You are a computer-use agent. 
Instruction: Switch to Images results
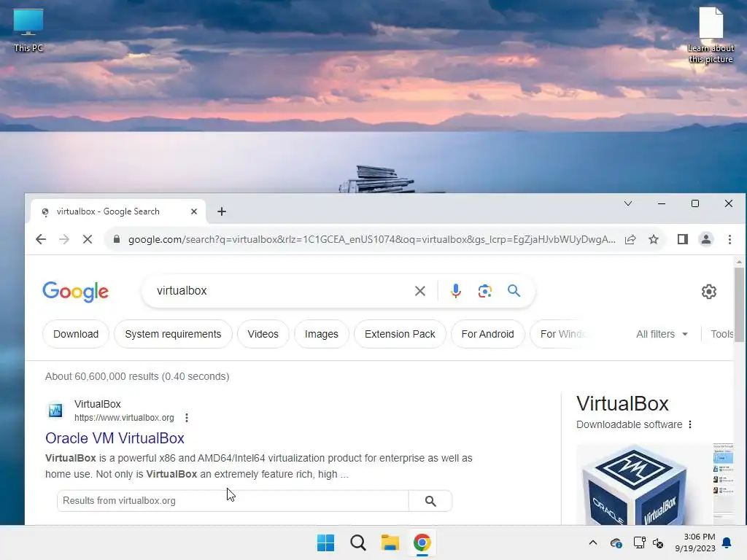[x=322, y=334]
